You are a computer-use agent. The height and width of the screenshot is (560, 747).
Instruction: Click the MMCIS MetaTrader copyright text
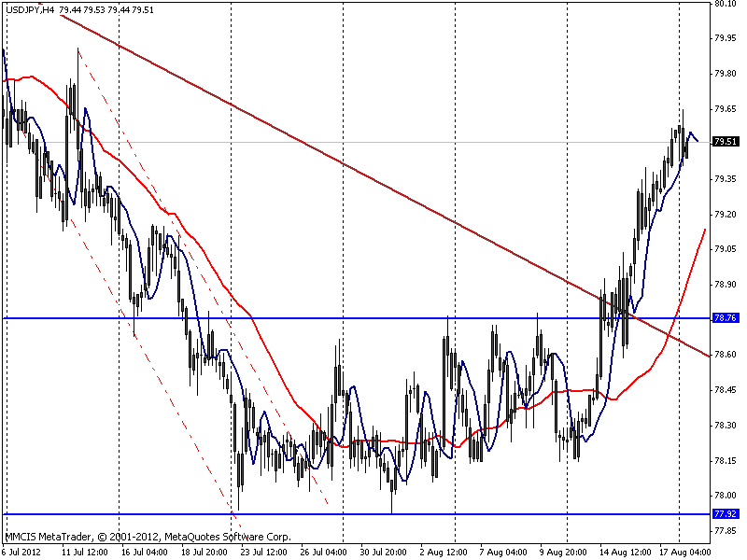tap(148, 538)
